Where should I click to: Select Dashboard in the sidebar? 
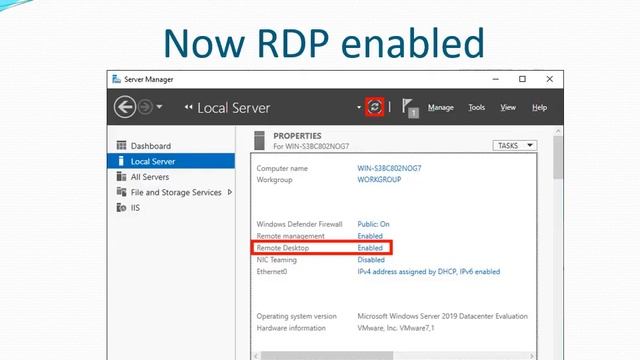pos(171,146)
